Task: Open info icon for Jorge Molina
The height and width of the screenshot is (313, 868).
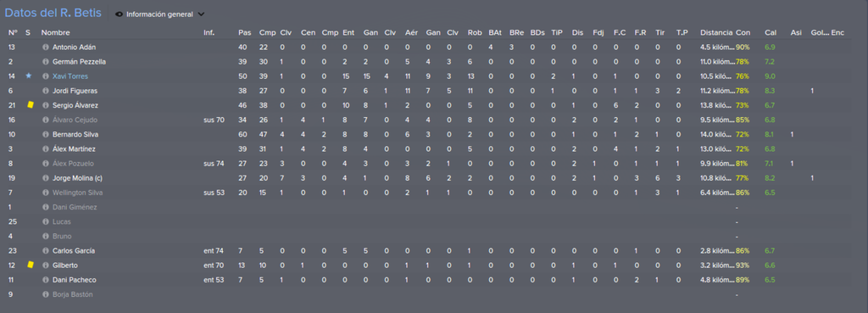Action: pos(46,178)
